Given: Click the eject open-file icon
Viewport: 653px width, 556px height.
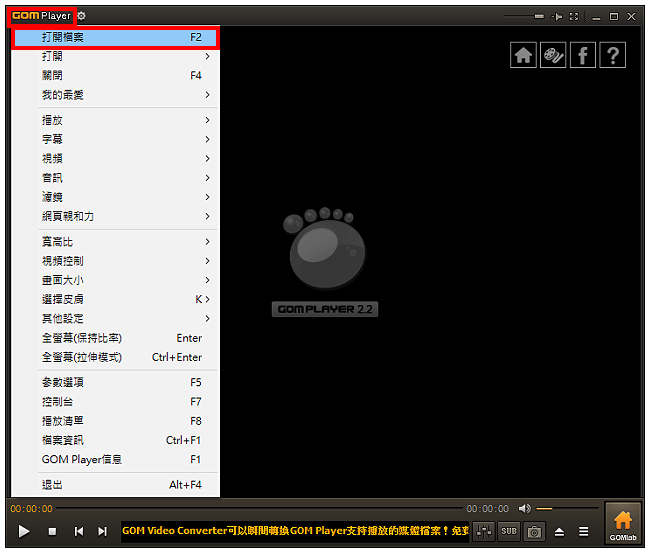Looking at the screenshot, I should [559, 532].
